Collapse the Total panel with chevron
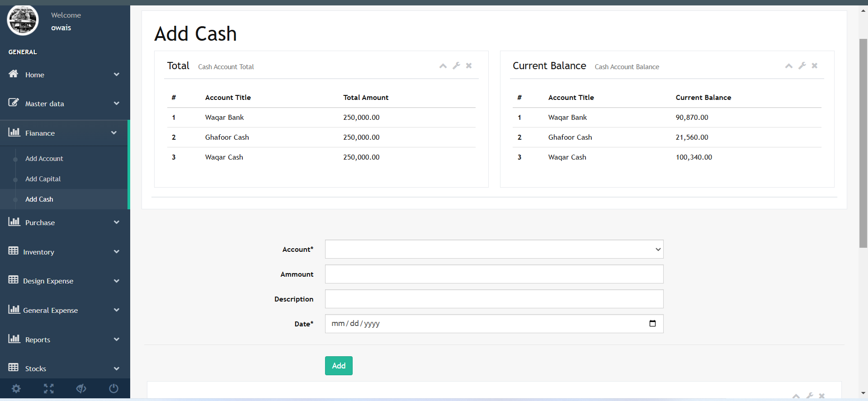This screenshot has height=401, width=868. pos(443,66)
